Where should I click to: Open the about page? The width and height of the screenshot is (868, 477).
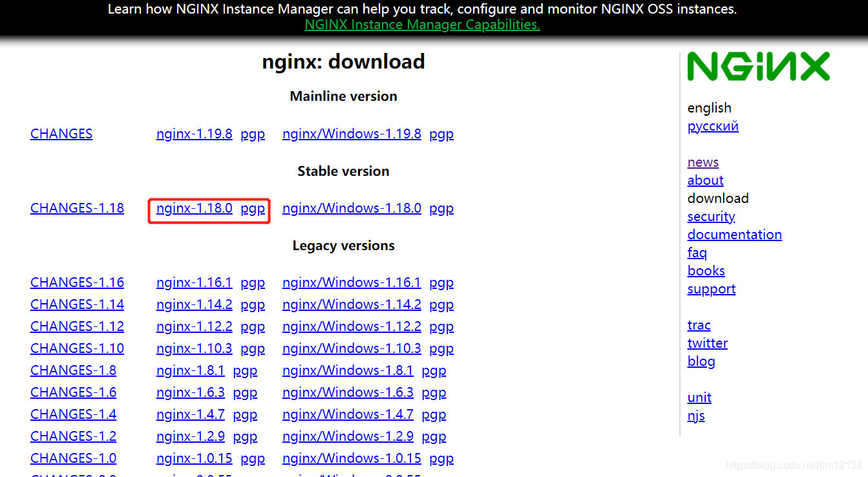click(x=705, y=180)
